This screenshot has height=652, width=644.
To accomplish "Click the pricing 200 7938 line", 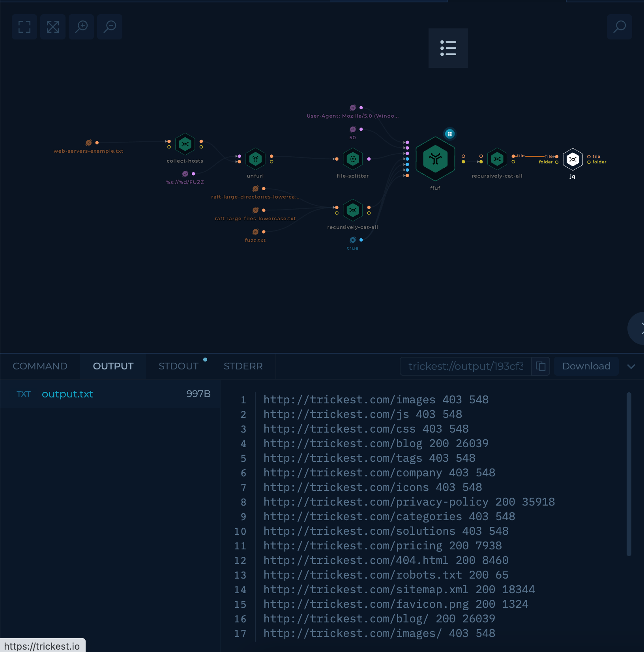I will 382,546.
